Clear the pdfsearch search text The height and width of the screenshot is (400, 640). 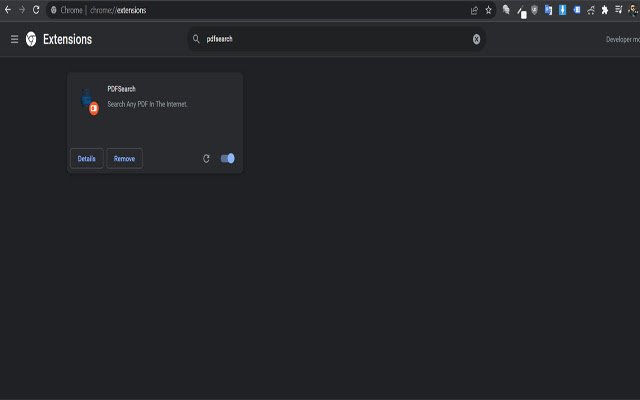click(476, 39)
